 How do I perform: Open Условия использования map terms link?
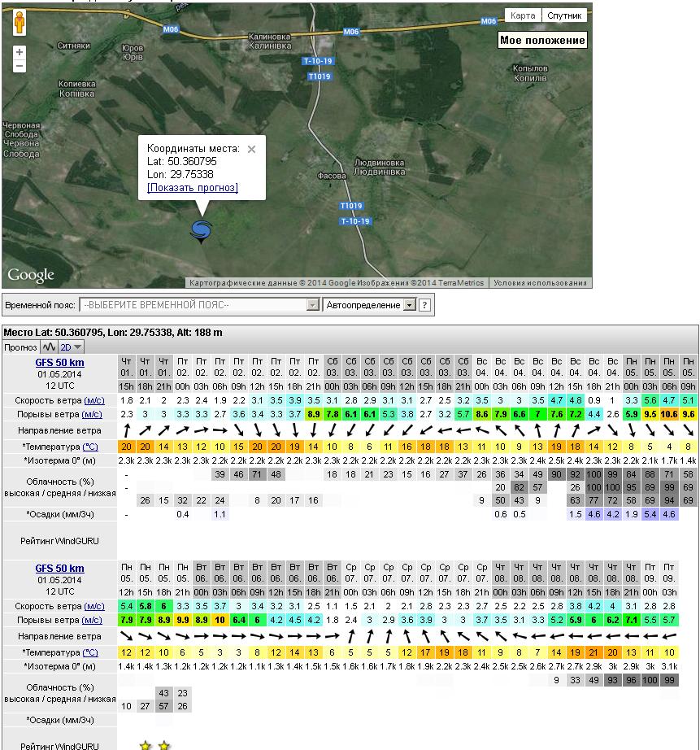click(x=540, y=283)
